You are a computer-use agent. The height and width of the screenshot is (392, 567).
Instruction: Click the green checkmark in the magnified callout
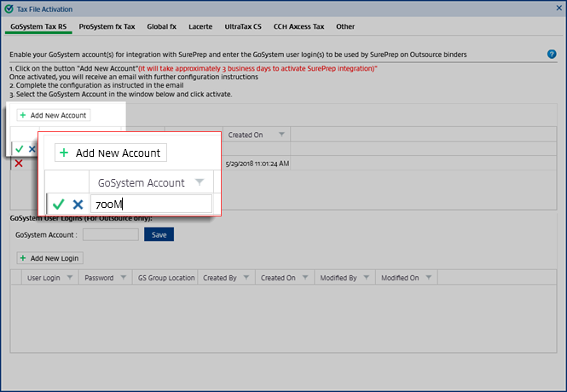[58, 205]
